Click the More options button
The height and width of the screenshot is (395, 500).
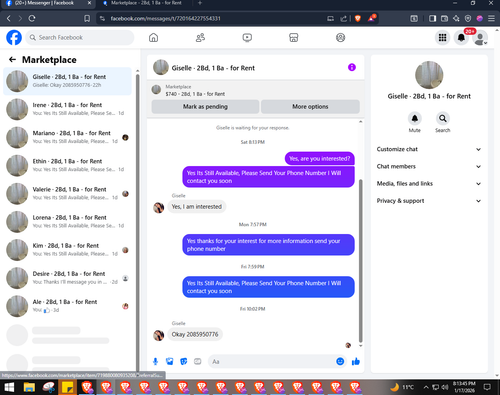pyautogui.click(x=310, y=107)
